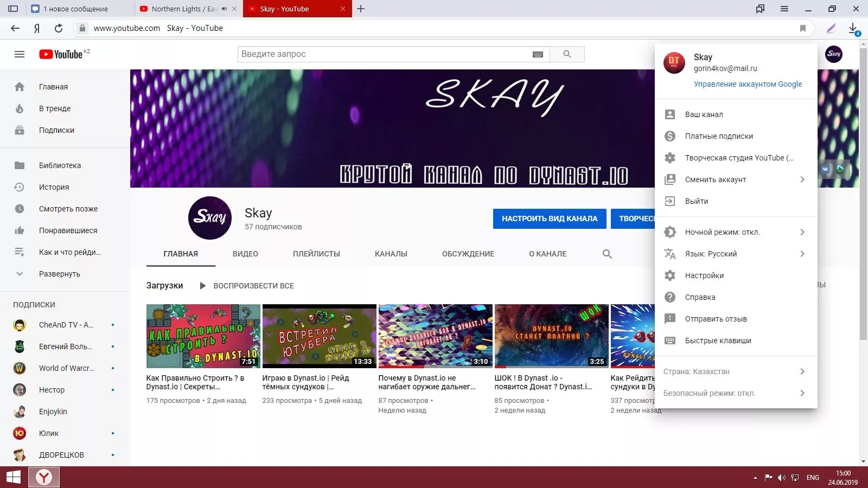Switch to ВИДЕО channel tab

point(245,254)
